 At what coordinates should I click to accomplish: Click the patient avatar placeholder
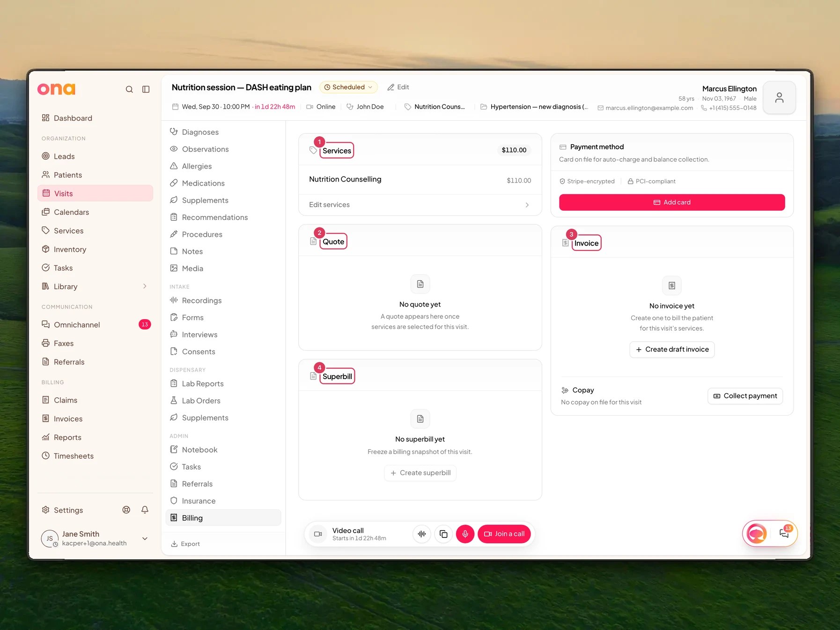(x=779, y=97)
